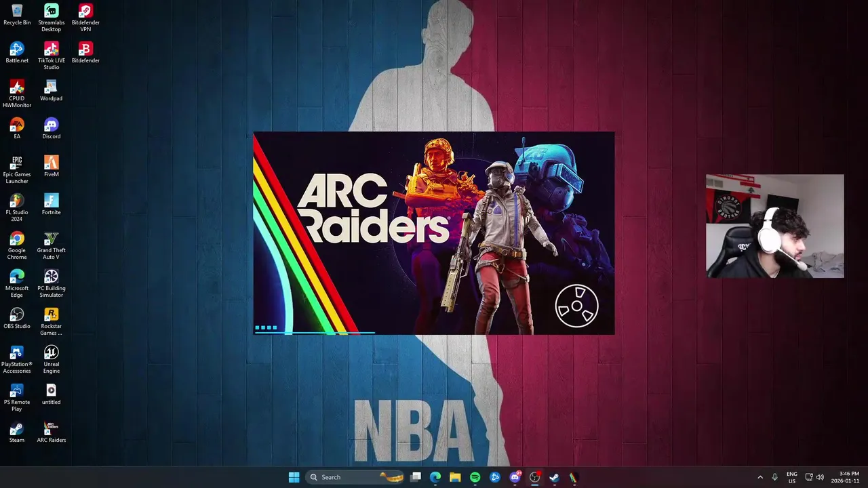Click the network tray icon
Viewport: 868px width, 488px height.
(x=809, y=477)
